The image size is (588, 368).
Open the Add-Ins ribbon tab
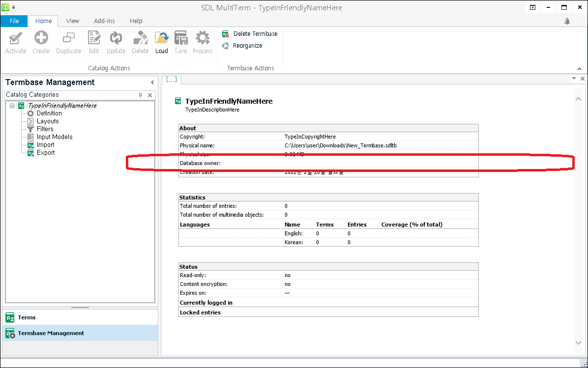(104, 21)
